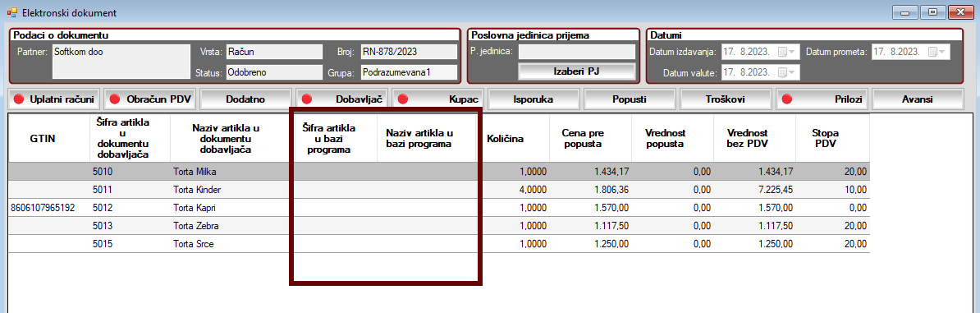Click the Vrednost bez PDV column header
This screenshot has height=313, width=980.
coord(754,138)
